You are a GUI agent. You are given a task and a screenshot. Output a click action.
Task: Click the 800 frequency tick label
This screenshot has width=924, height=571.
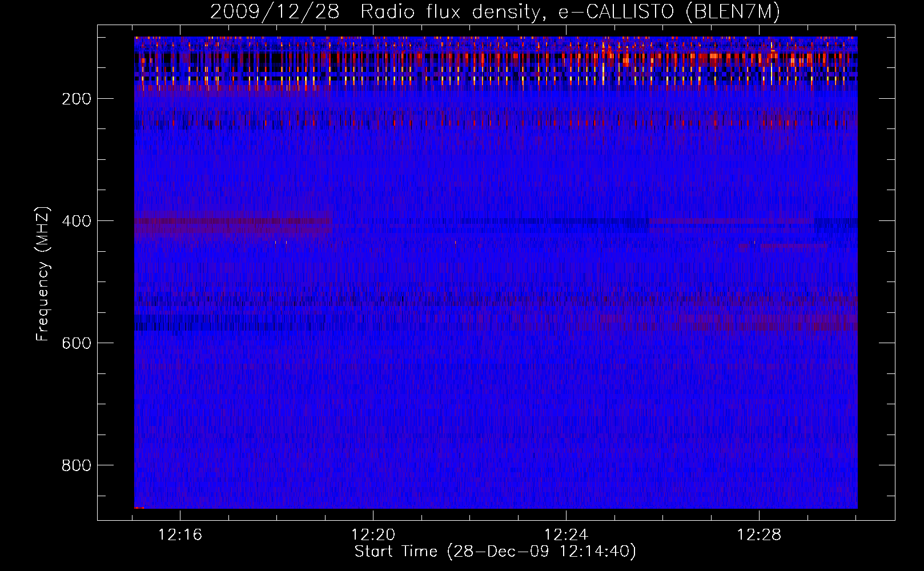point(76,465)
